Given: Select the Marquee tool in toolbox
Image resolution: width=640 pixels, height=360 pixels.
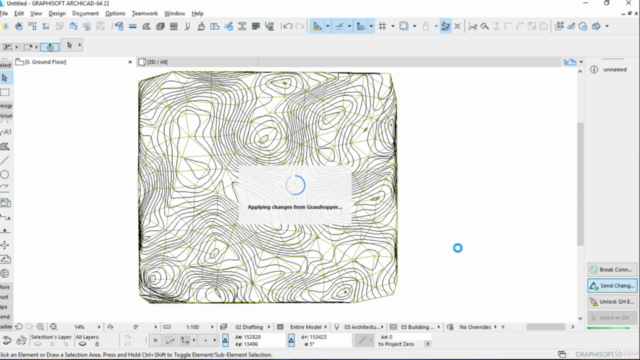Looking at the screenshot, I should (5, 93).
